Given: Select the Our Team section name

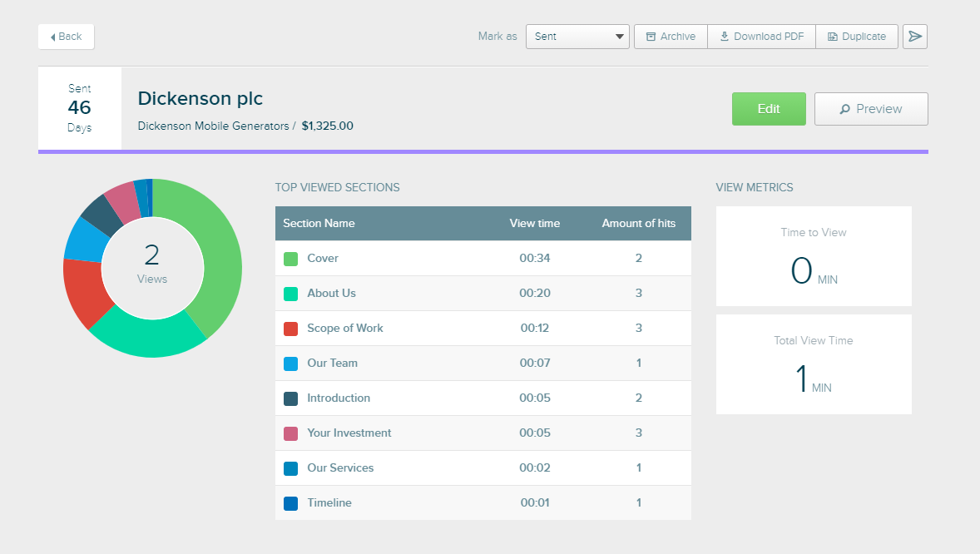Looking at the screenshot, I should 332,364.
